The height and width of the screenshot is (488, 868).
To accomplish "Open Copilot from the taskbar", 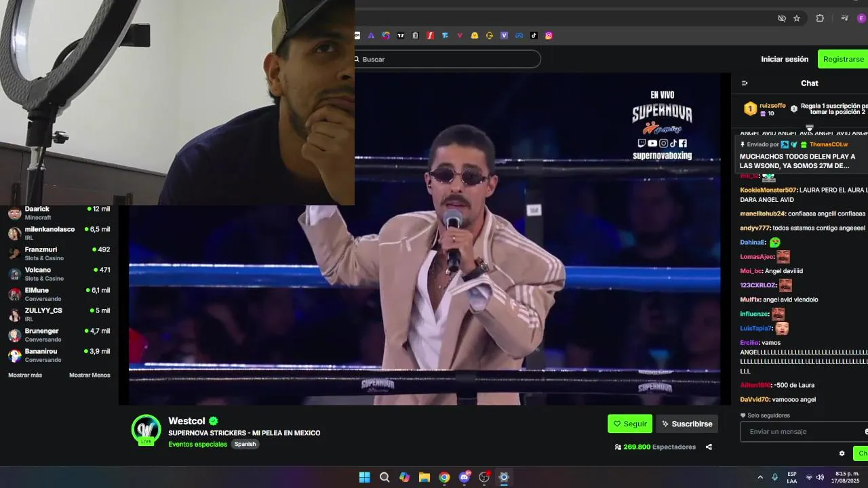I will tap(405, 477).
